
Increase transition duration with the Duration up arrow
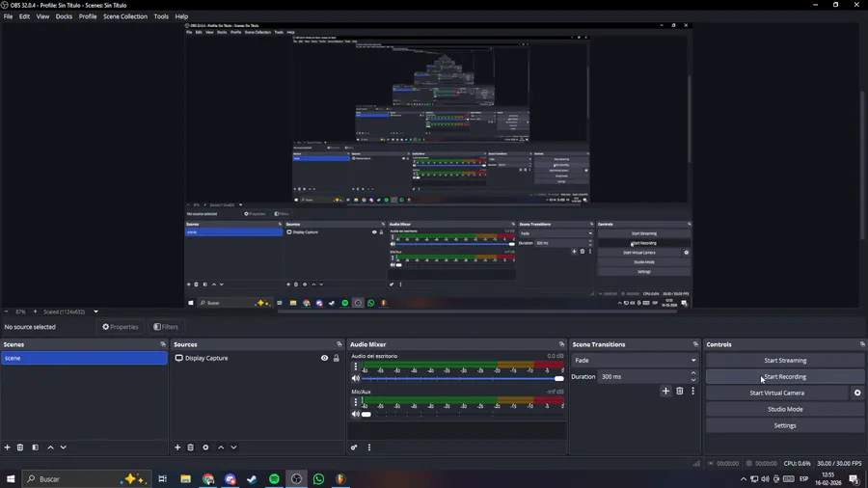coord(693,373)
